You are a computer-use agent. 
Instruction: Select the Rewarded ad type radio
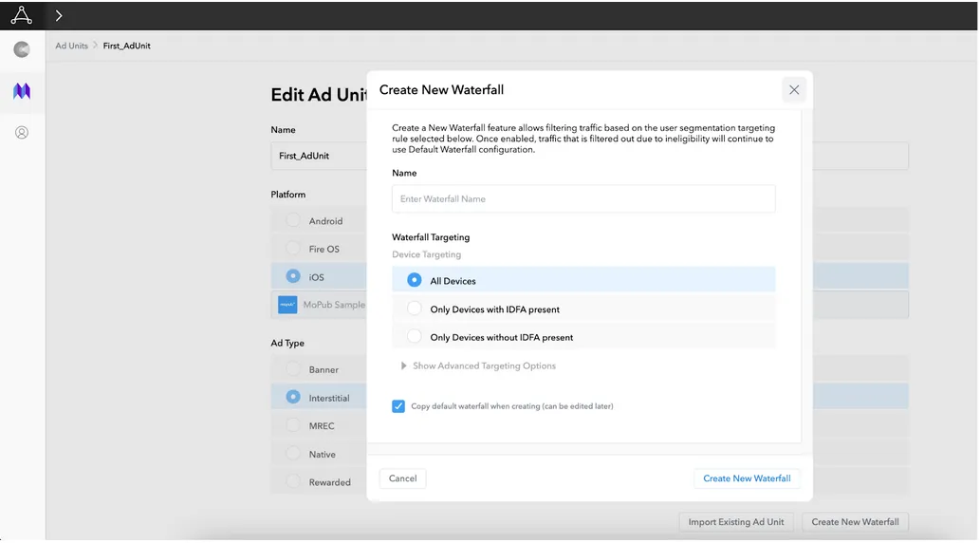[x=292, y=481]
